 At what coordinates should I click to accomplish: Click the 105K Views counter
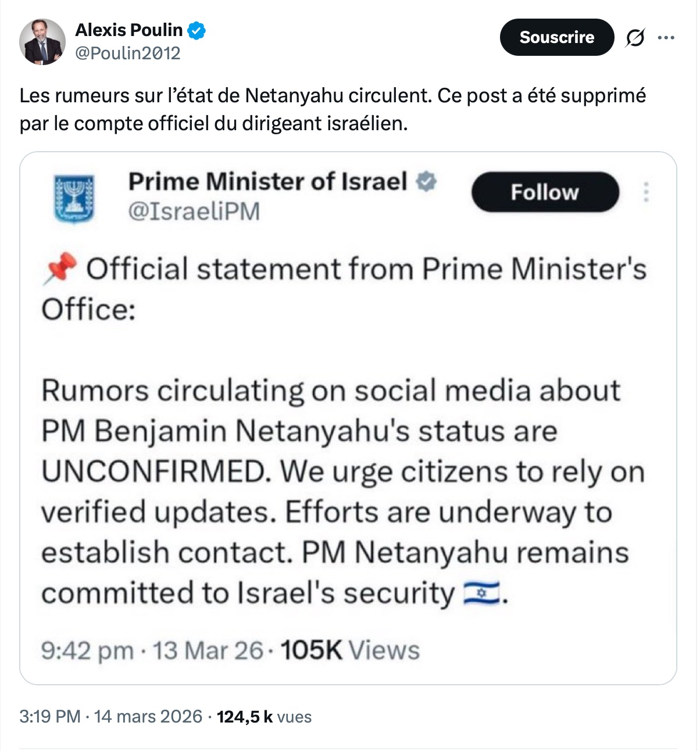(349, 650)
